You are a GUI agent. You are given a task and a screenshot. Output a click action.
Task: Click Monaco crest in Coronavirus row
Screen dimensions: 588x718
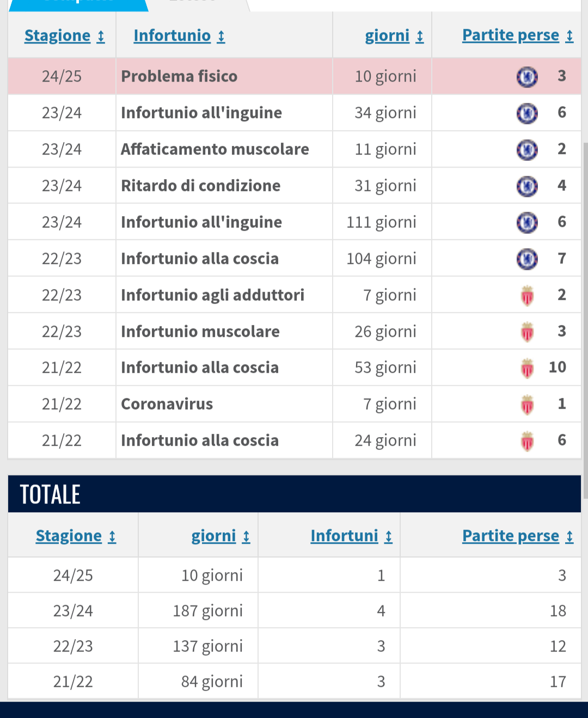(527, 404)
